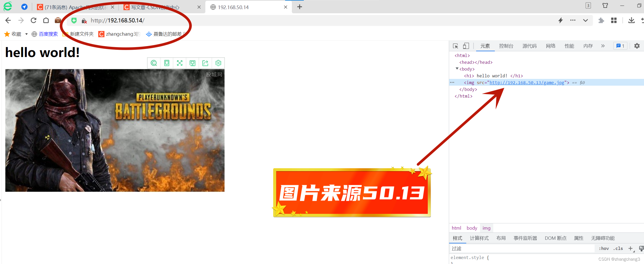Viewport: 644px width, 264px height.
Task: Open the 新建文件夹 bookmark folder
Action: point(78,34)
